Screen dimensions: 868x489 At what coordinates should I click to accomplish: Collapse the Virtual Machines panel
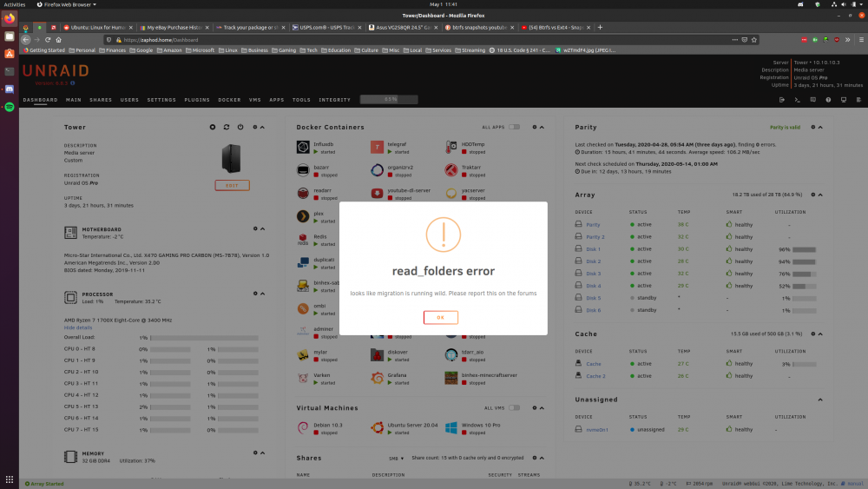542,407
